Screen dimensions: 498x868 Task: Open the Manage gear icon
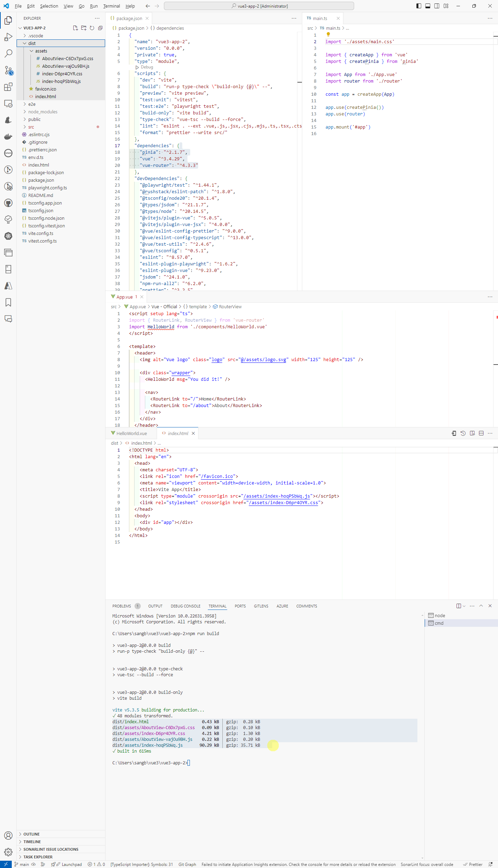pos(8,852)
